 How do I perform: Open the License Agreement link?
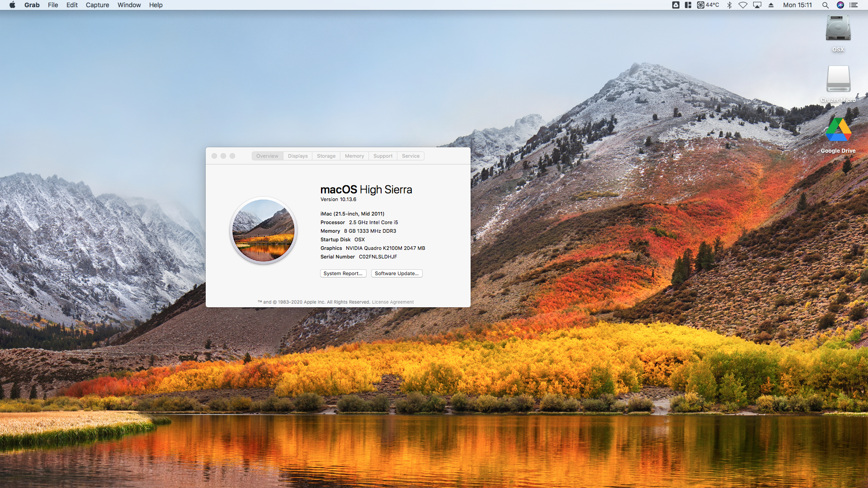coord(392,302)
